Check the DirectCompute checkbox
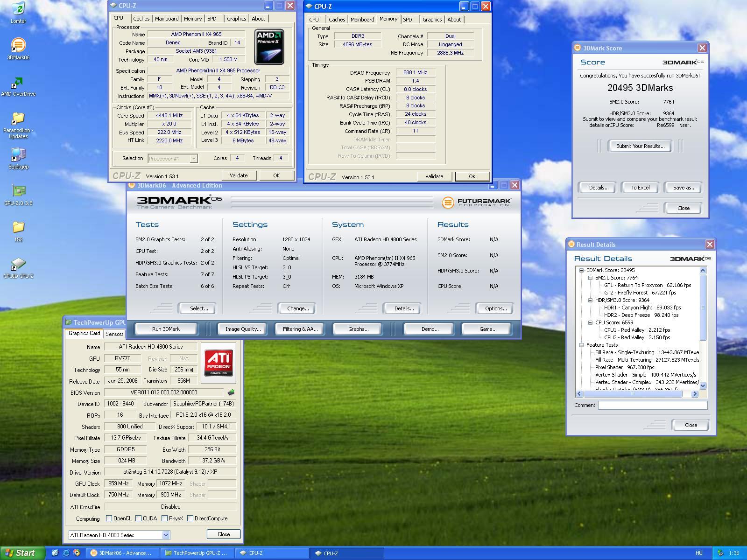747x560 pixels. tap(190, 518)
